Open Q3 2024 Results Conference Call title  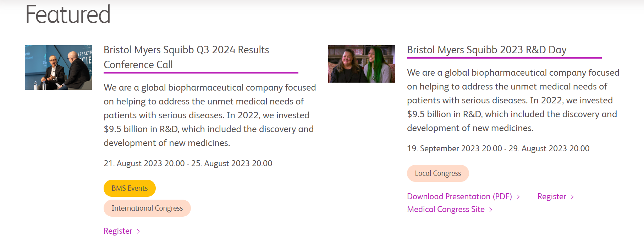(x=186, y=57)
